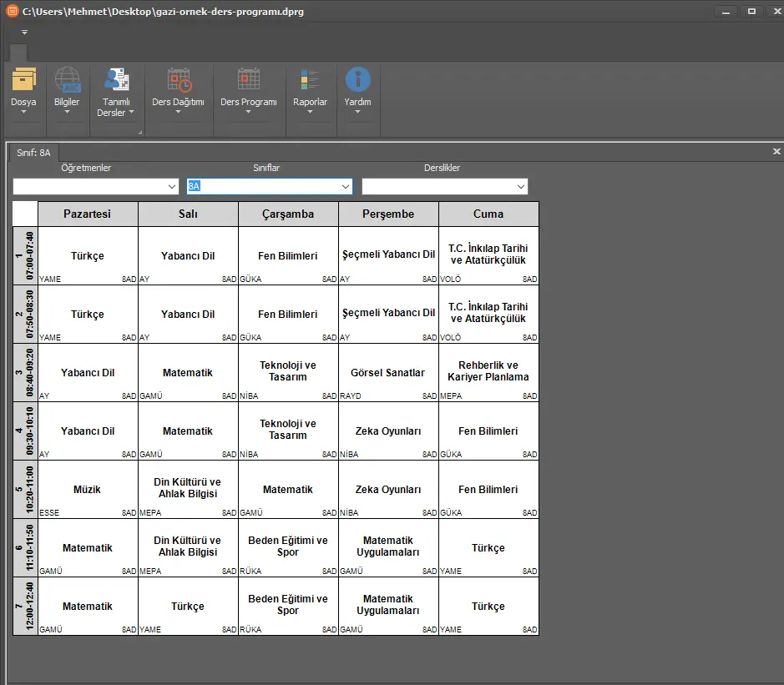Select the Müzik lesson cell on Monday

click(x=88, y=490)
